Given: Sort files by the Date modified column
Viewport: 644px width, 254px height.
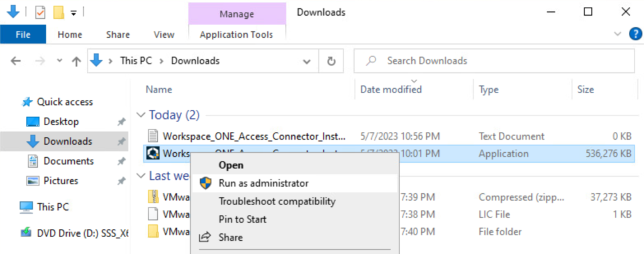Looking at the screenshot, I should click(x=391, y=89).
